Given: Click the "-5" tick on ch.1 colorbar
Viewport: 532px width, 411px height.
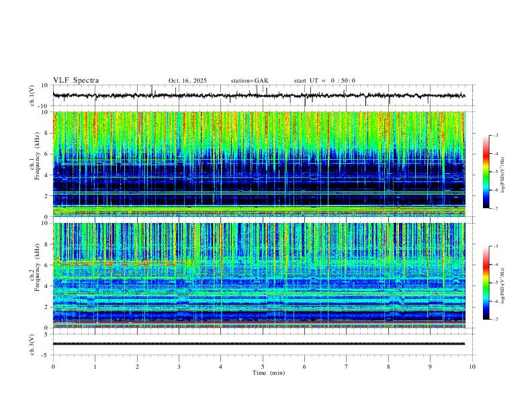Looking at the screenshot, I should tap(496, 172).
